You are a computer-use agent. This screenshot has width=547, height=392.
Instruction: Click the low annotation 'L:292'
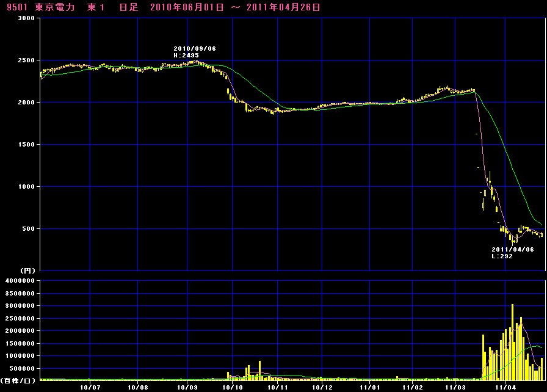click(502, 256)
